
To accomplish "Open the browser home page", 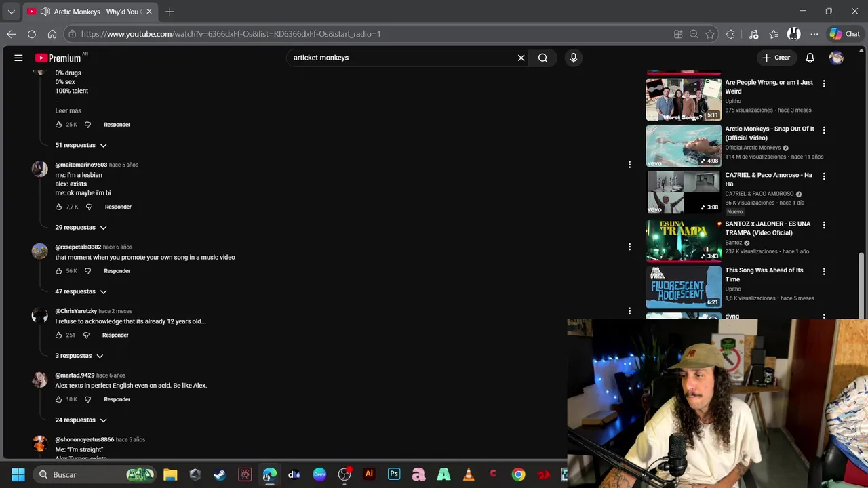I will pyautogui.click(x=52, y=34).
